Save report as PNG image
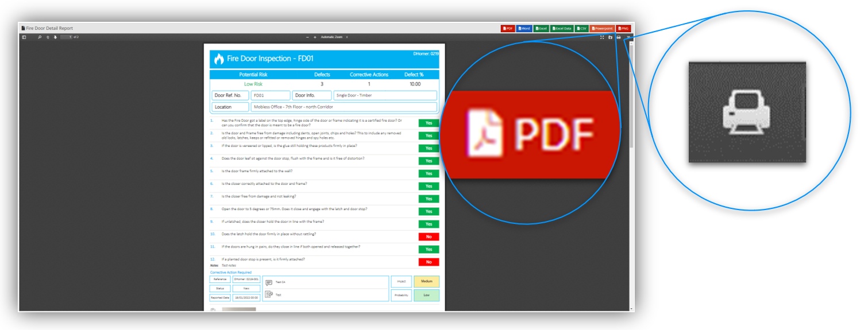 (x=623, y=28)
